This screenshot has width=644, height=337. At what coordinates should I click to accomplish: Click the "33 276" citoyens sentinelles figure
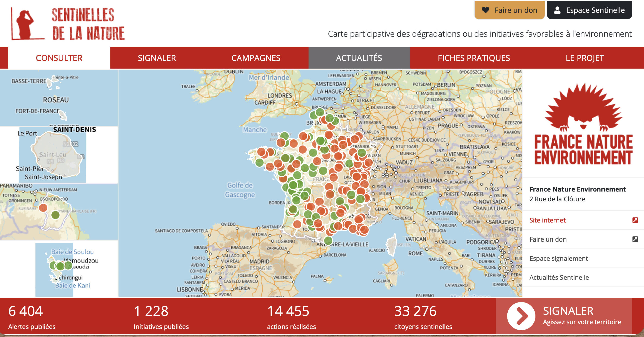pyautogui.click(x=415, y=311)
